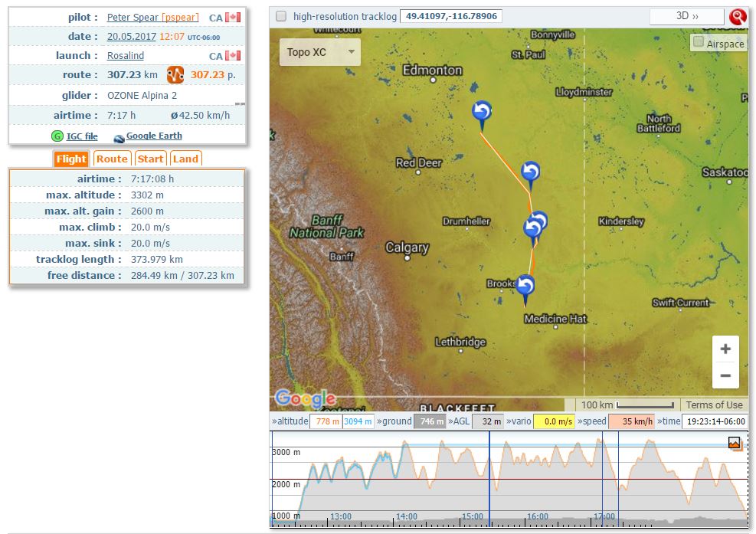Zoom out on the map

(725, 375)
